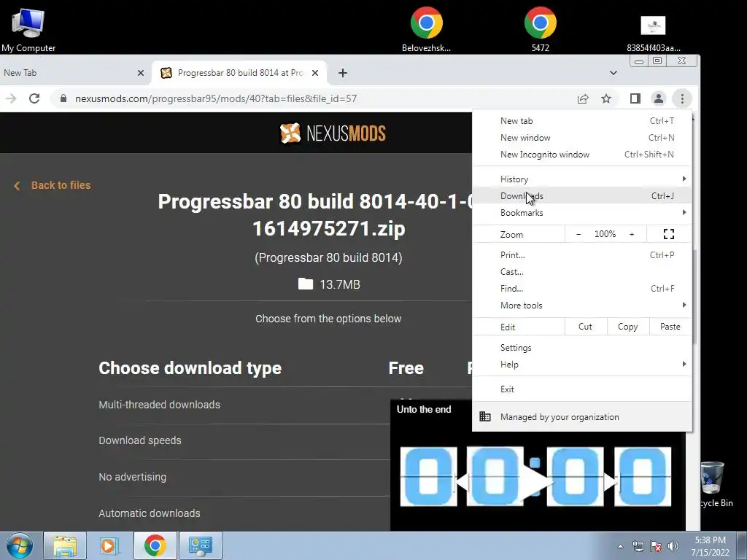
Task: Show hidden tray icons arrow
Action: click(620, 546)
